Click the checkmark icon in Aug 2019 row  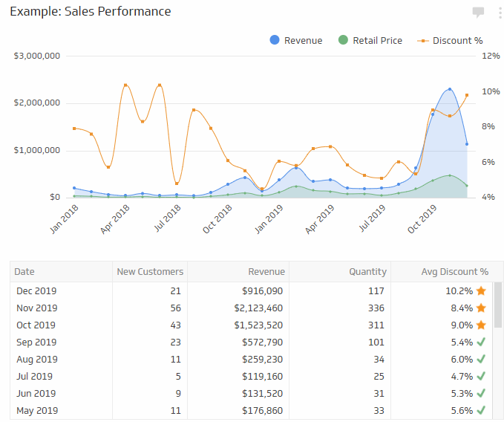coord(481,359)
